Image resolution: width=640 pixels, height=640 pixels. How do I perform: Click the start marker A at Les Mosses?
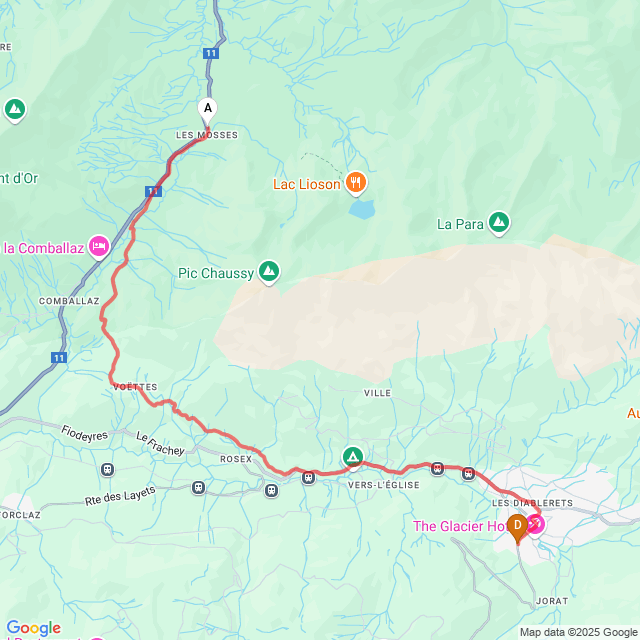click(208, 111)
